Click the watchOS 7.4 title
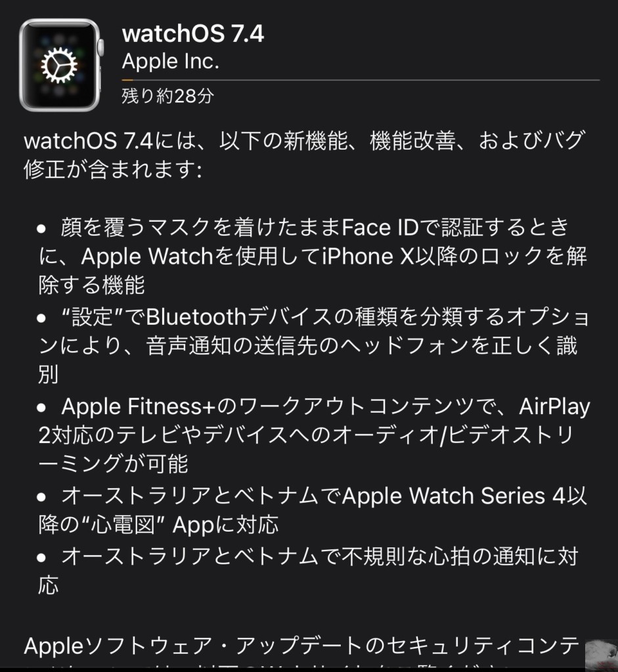Screen dimensions: 618x672 (193, 33)
